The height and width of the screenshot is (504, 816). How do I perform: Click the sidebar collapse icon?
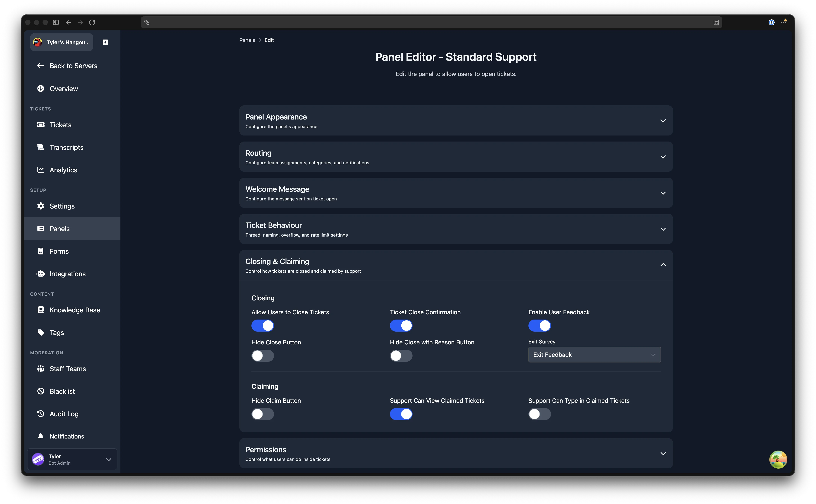click(x=105, y=42)
